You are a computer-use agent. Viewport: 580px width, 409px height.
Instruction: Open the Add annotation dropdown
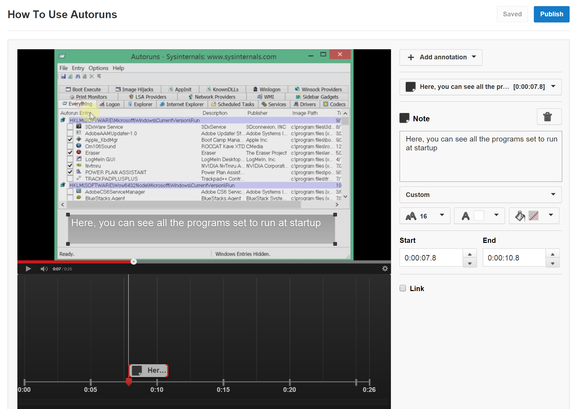pyautogui.click(x=441, y=57)
